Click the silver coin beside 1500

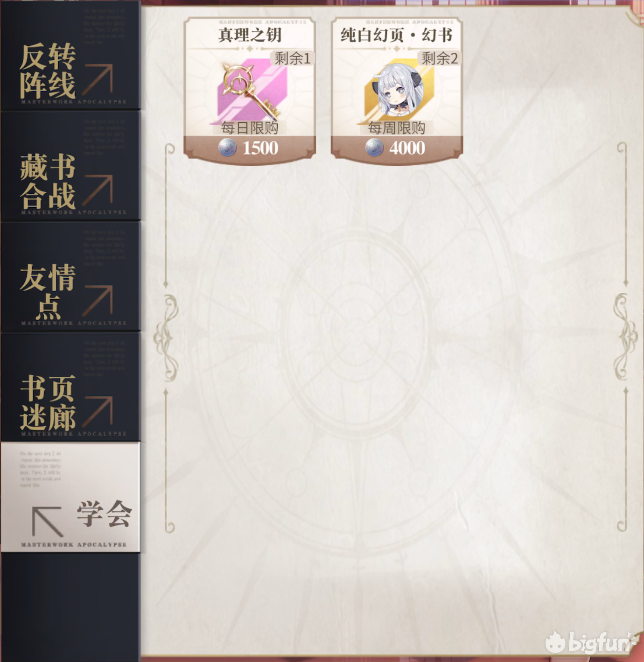[227, 148]
